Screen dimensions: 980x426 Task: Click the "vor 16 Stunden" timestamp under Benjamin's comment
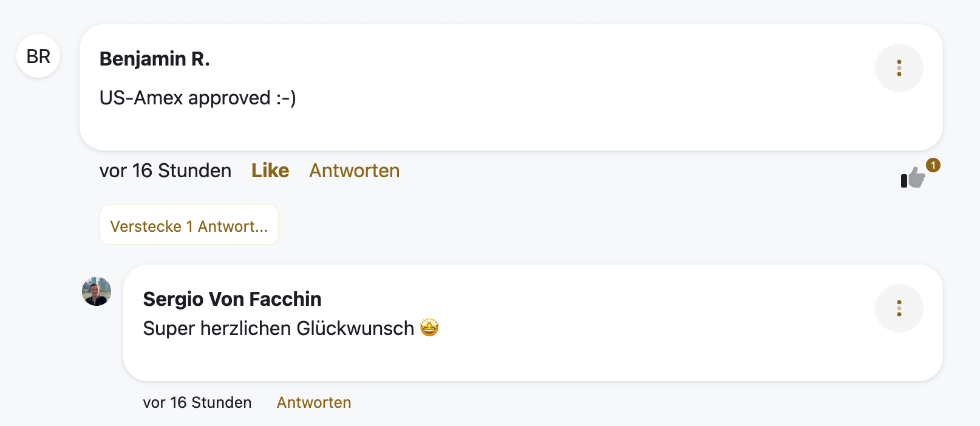point(165,171)
